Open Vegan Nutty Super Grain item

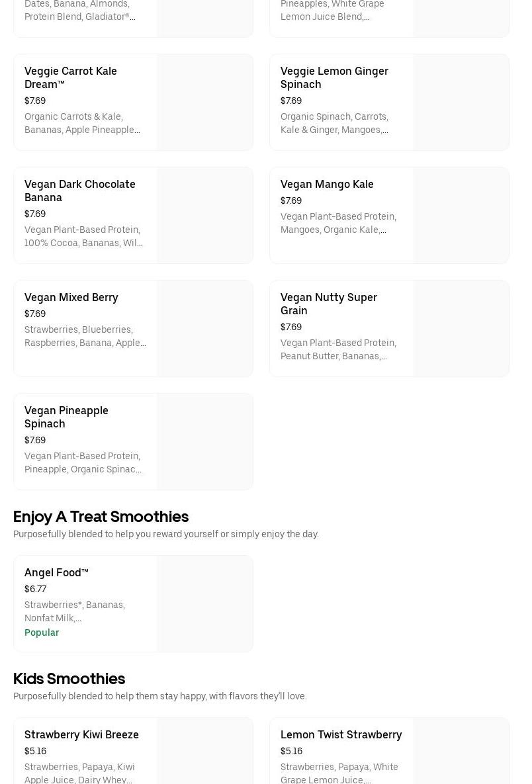(x=329, y=304)
